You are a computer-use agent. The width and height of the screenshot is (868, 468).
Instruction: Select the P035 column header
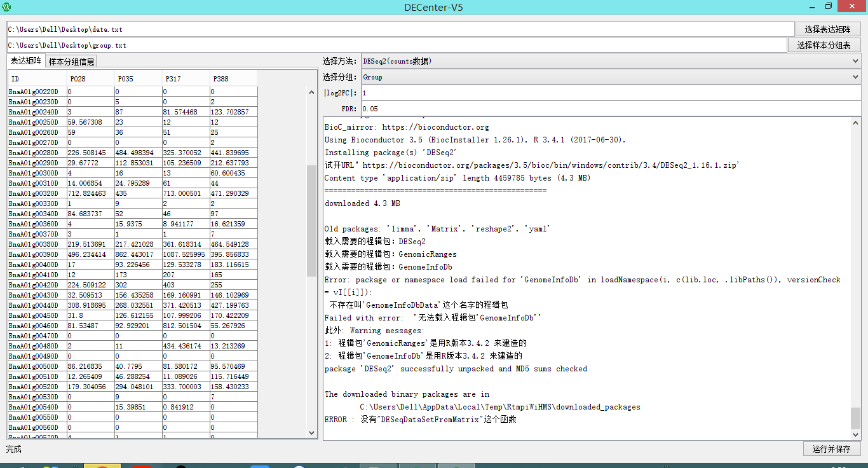[138, 79]
